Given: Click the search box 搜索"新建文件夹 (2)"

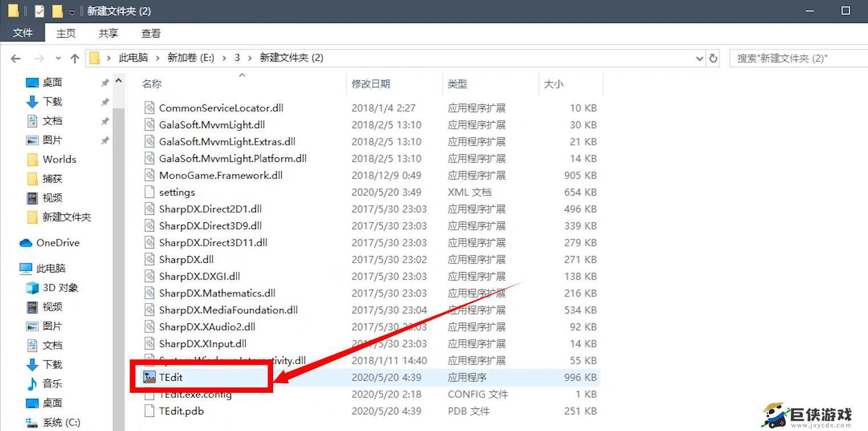Looking at the screenshot, I should [798, 58].
